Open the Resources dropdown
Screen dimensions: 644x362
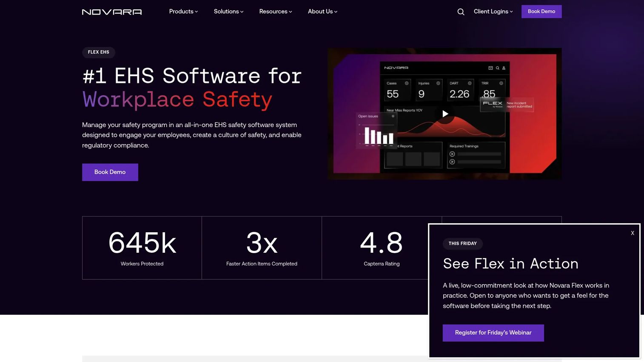point(276,11)
